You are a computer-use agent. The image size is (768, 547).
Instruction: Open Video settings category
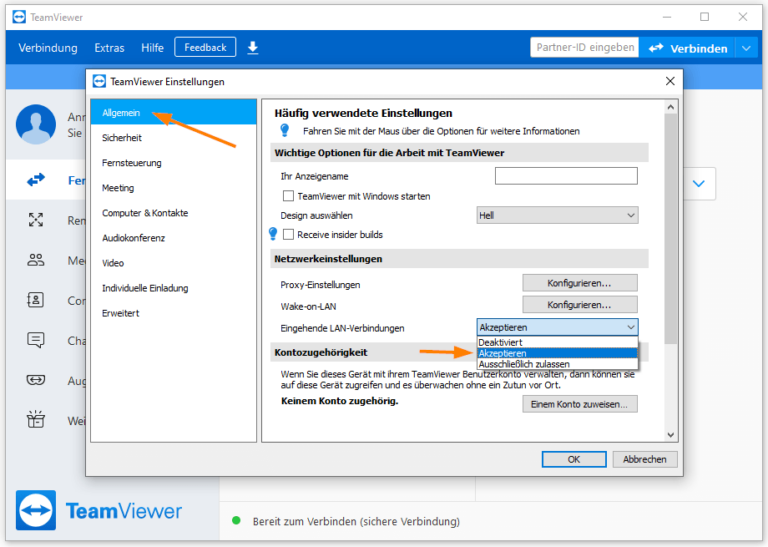tap(173, 263)
